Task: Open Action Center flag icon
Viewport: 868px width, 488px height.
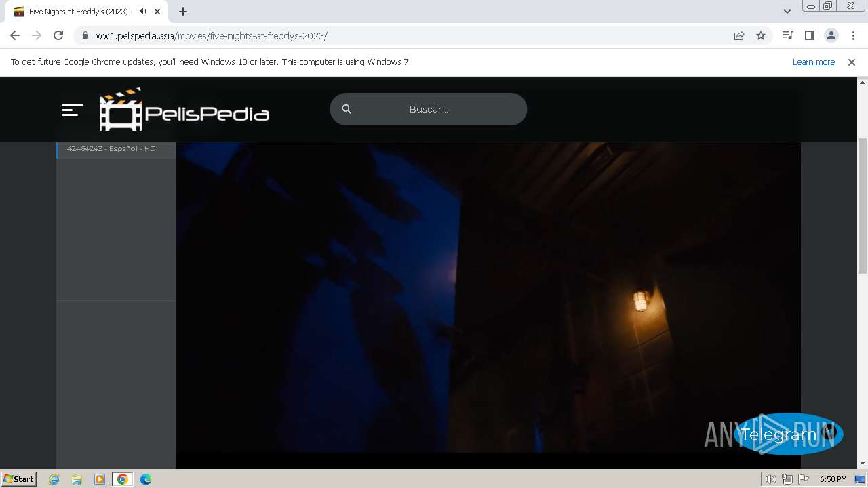Action: click(804, 479)
